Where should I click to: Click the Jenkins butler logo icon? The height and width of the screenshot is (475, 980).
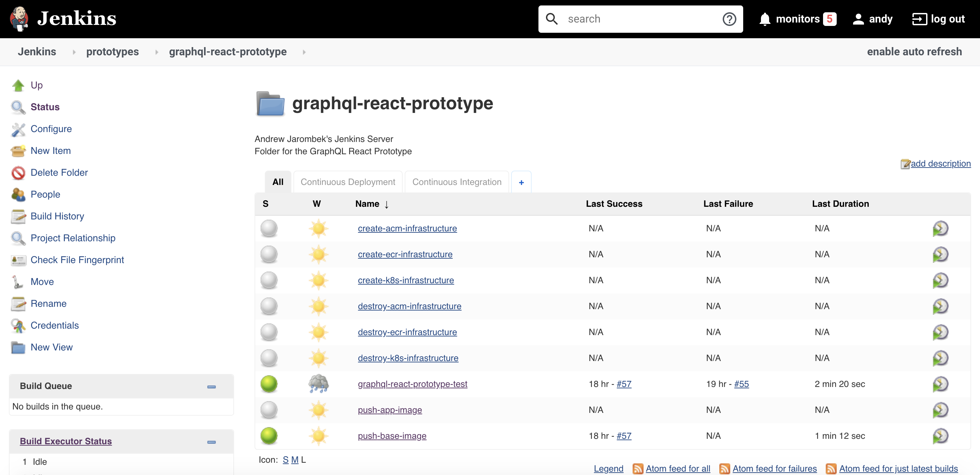pyautogui.click(x=19, y=19)
